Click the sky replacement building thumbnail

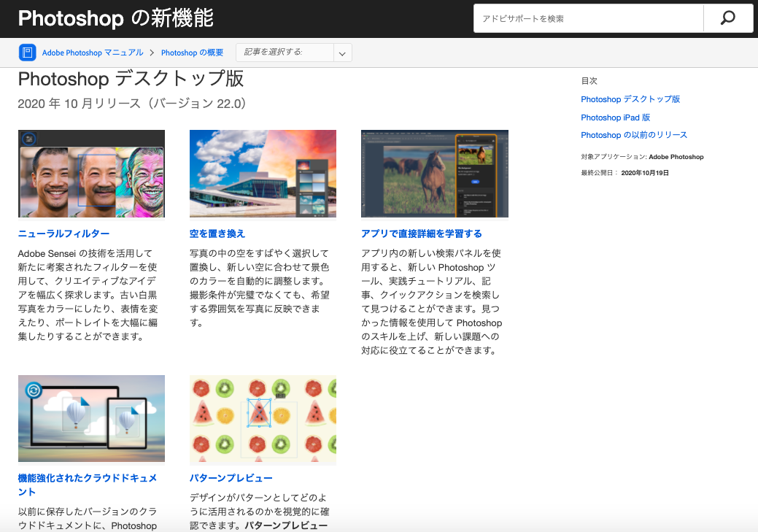(263, 174)
